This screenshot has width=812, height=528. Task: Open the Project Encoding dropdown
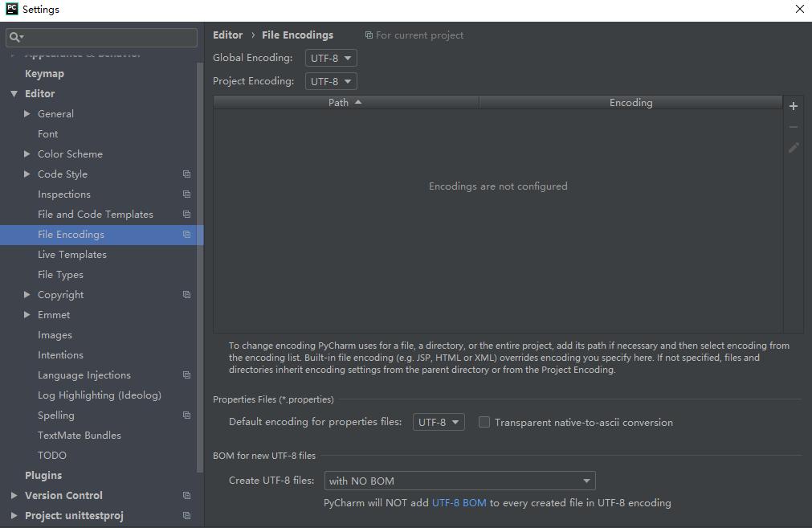click(x=331, y=81)
